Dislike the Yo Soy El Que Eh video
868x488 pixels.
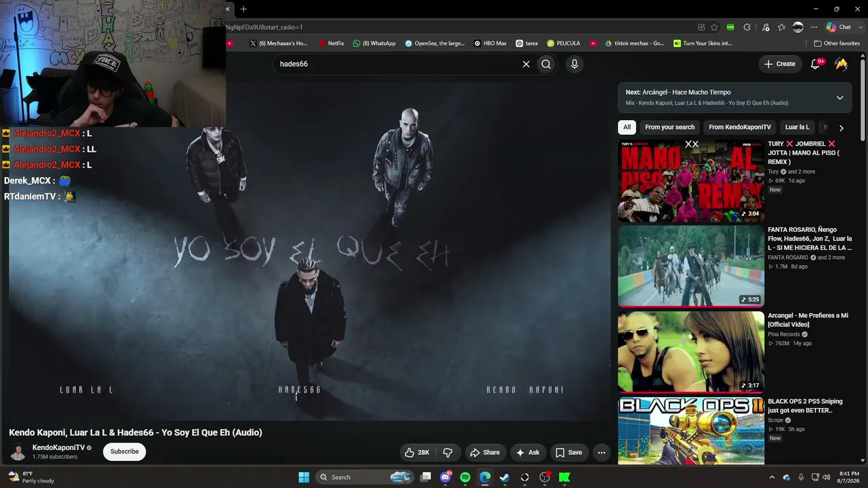[448, 453]
